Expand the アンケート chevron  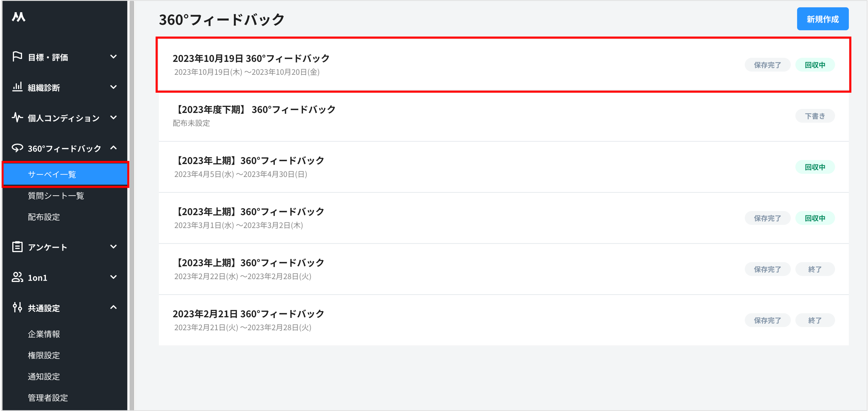114,247
